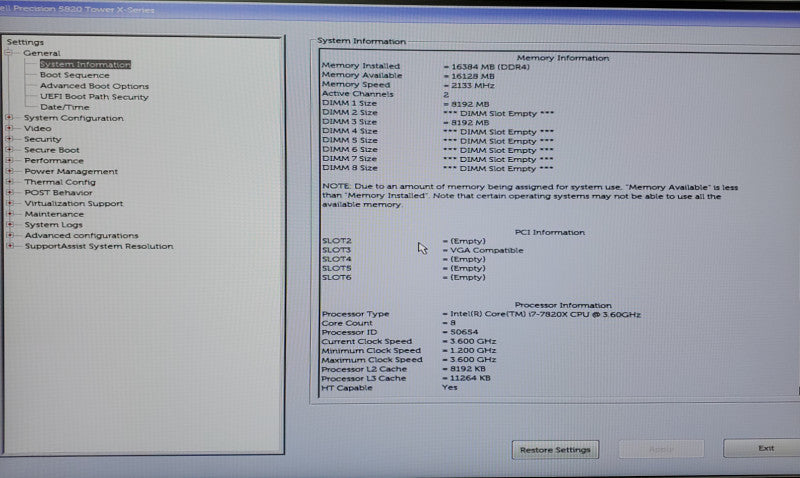This screenshot has width=800, height=478.
Task: Open UEFI Boot Path Security
Action: click(94, 96)
